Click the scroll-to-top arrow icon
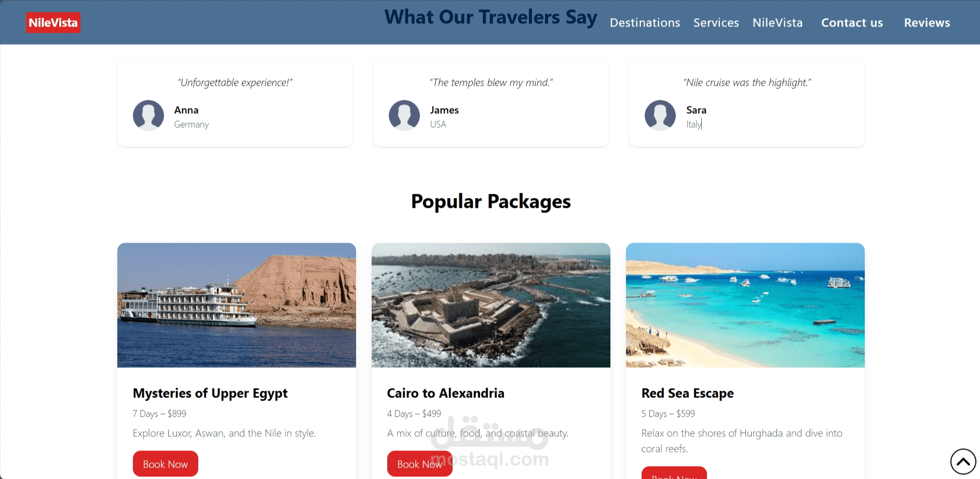Image resolution: width=980 pixels, height=479 pixels. [963, 461]
